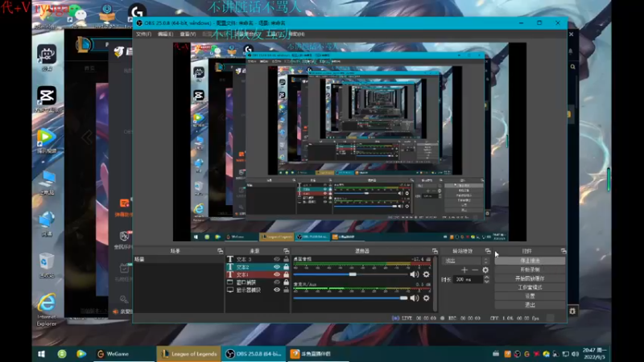Toggle lock on 窗口捕获 source

coord(286,282)
